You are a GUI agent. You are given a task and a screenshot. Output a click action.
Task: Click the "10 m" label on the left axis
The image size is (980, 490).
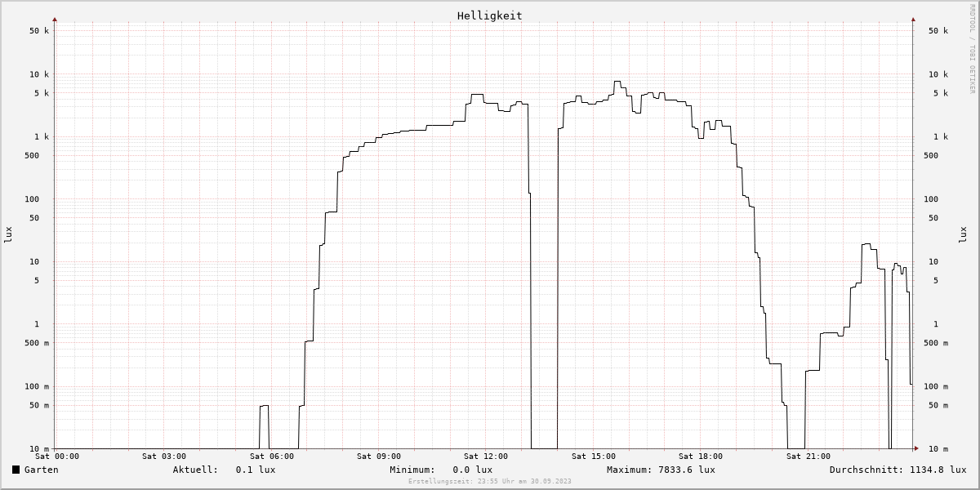39,449
